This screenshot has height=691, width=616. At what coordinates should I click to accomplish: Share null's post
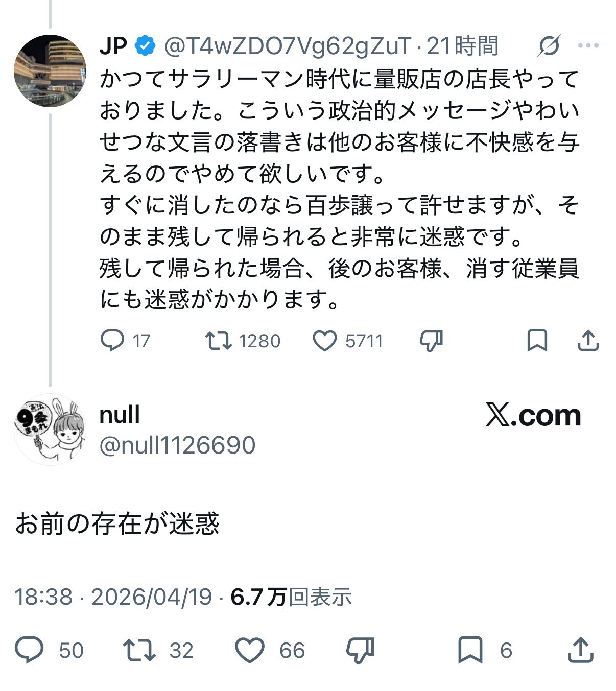point(581,650)
